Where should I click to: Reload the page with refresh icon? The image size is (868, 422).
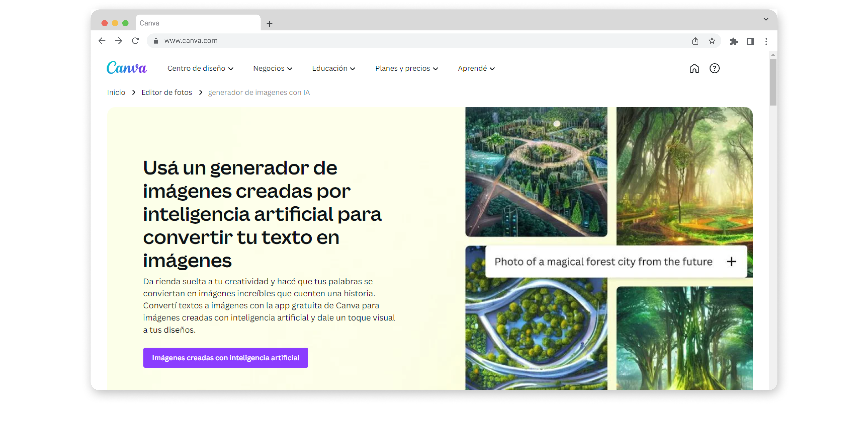pos(135,41)
